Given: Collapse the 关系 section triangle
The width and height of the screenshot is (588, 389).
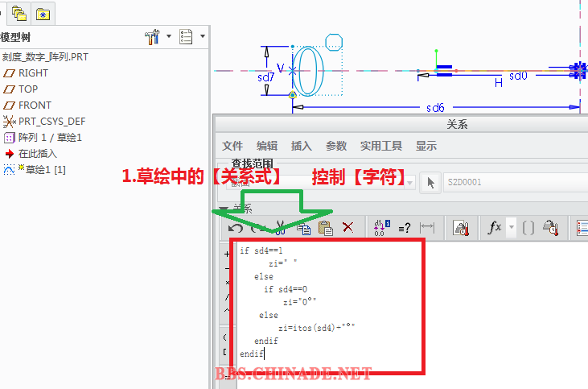Looking at the screenshot, I should tap(224, 209).
